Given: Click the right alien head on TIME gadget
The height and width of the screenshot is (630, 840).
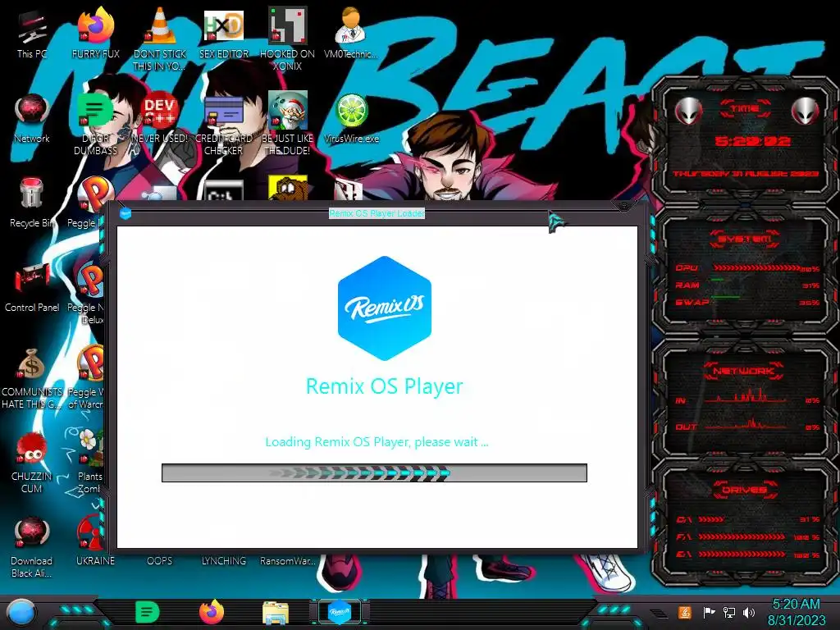Looking at the screenshot, I should pyautogui.click(x=806, y=111).
